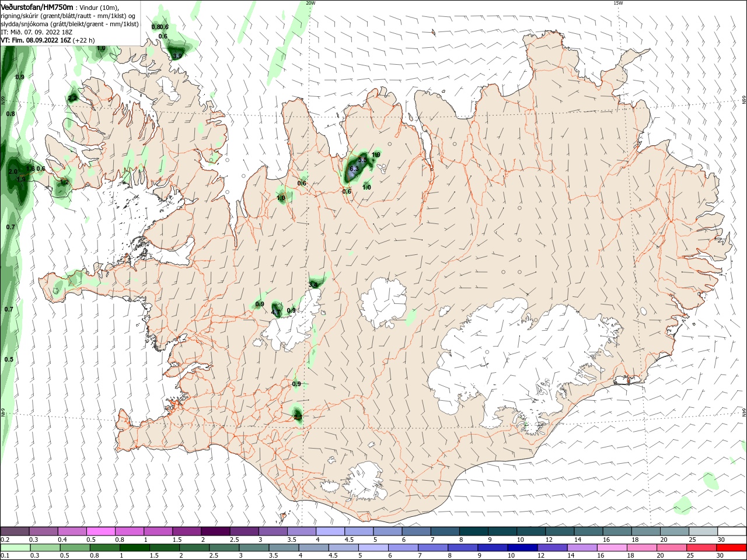The image size is (747, 560).
Task: Select the light green 0.3 rain swatch
Action: (x=46, y=548)
